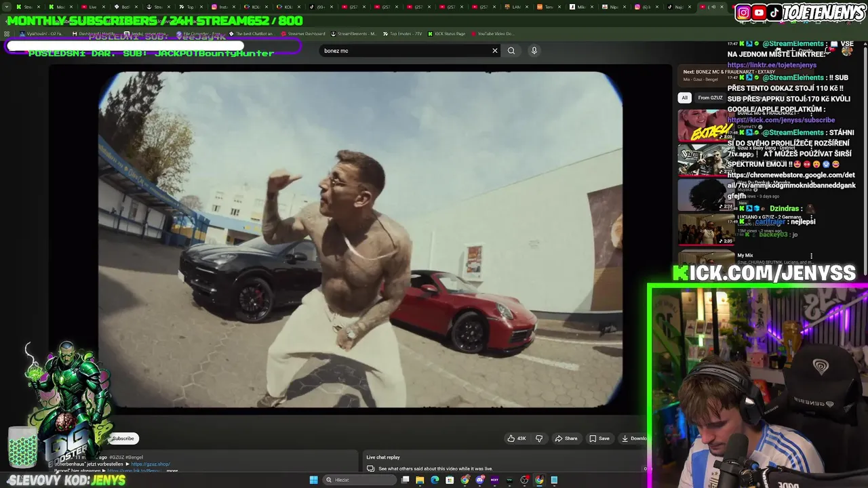The width and height of the screenshot is (868, 488).
Task: Open the LUCIANO x GZUZ video thumbnail
Action: (706, 230)
